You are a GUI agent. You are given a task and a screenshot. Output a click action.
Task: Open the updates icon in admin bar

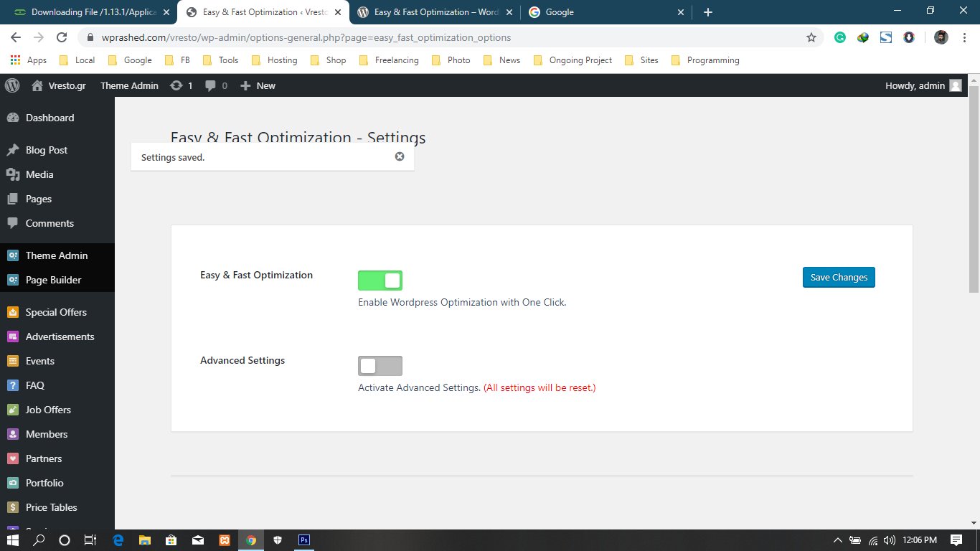176,85
